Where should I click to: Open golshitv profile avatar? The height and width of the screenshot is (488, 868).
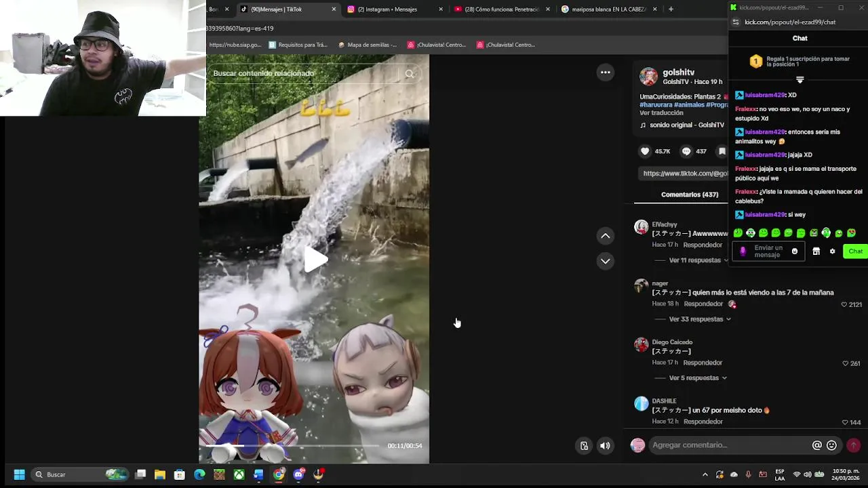(x=649, y=77)
